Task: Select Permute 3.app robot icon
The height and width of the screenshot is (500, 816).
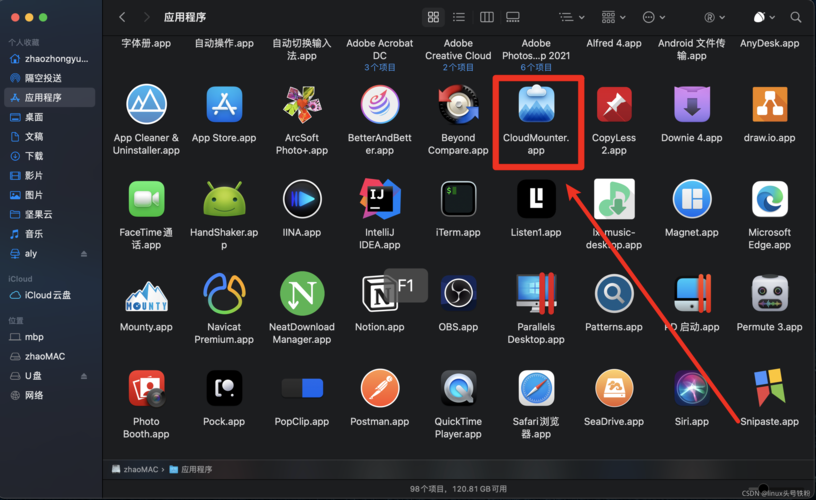Action: click(770, 293)
